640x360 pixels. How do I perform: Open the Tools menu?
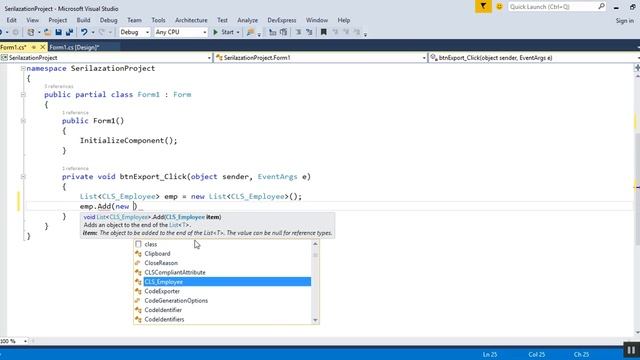158,20
